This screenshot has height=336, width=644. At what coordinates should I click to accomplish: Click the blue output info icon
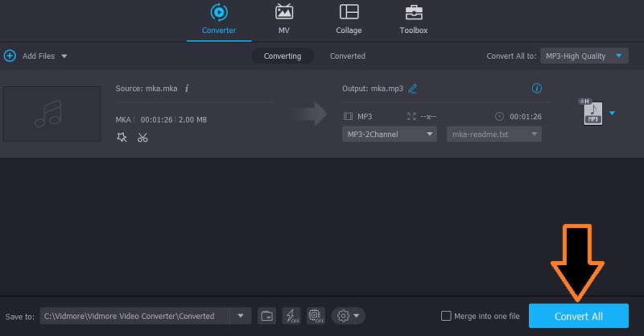537,88
